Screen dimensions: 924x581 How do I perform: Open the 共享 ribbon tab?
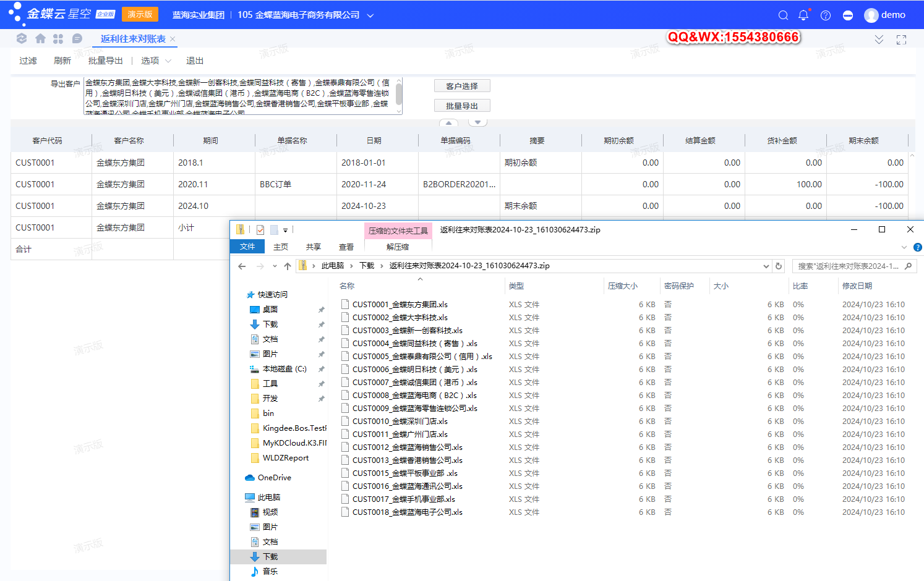pos(314,247)
